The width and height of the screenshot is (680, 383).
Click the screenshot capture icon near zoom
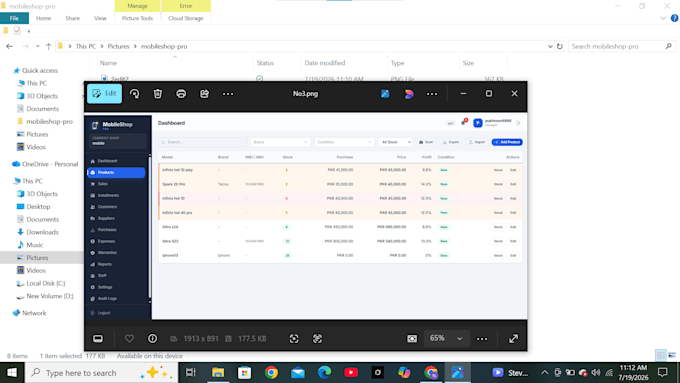click(412, 338)
